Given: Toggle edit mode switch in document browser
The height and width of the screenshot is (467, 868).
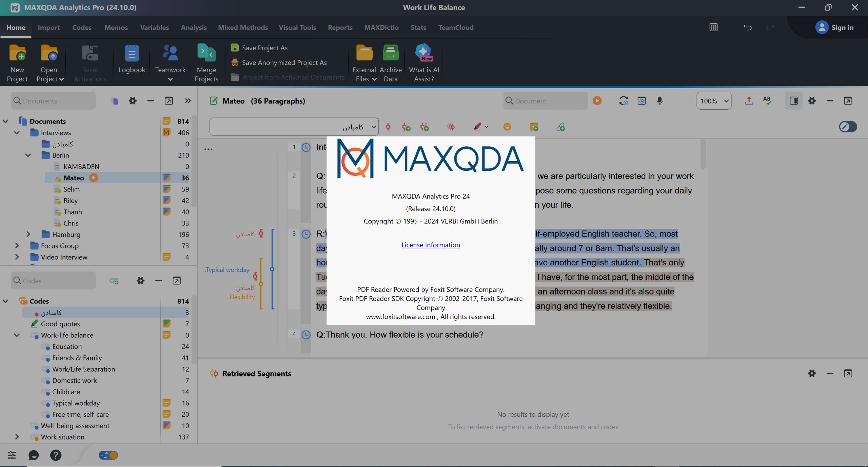Looking at the screenshot, I should click(x=848, y=127).
